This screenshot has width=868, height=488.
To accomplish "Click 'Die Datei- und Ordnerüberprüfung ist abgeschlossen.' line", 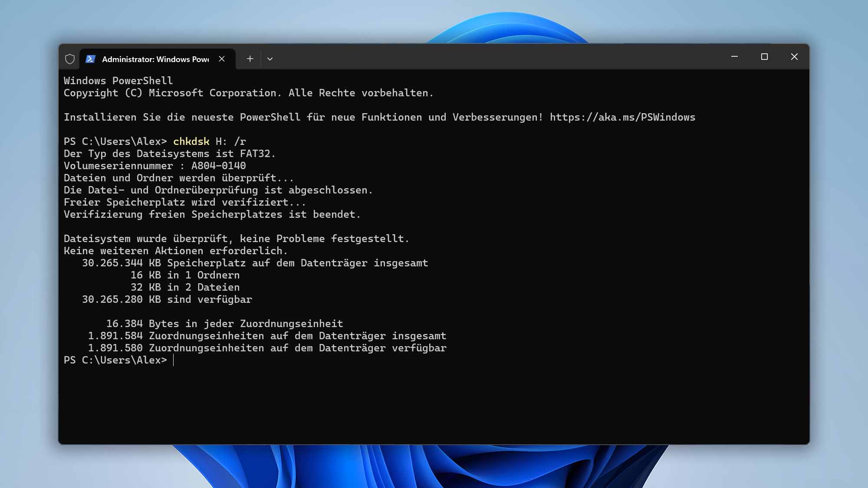I will tap(218, 190).
